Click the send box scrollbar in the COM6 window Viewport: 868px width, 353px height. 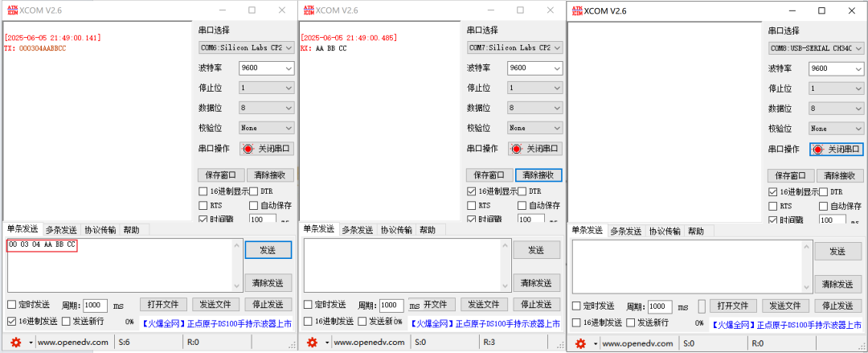[x=237, y=265]
